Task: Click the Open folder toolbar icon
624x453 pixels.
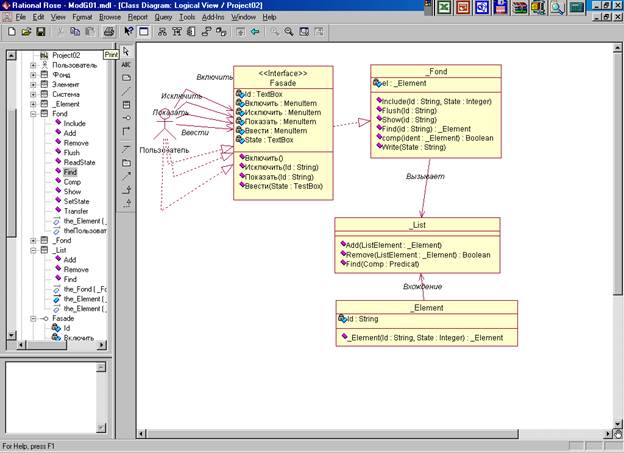Action: tap(26, 32)
